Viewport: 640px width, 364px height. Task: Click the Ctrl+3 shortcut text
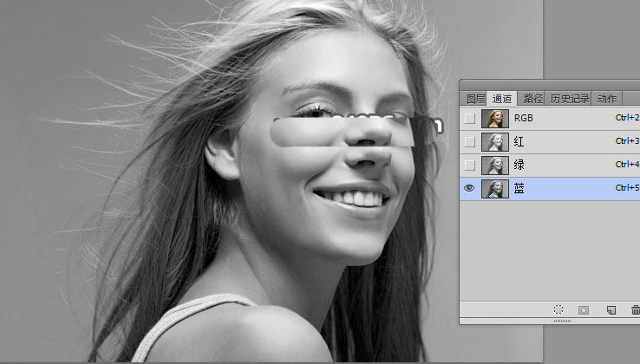[x=627, y=140]
